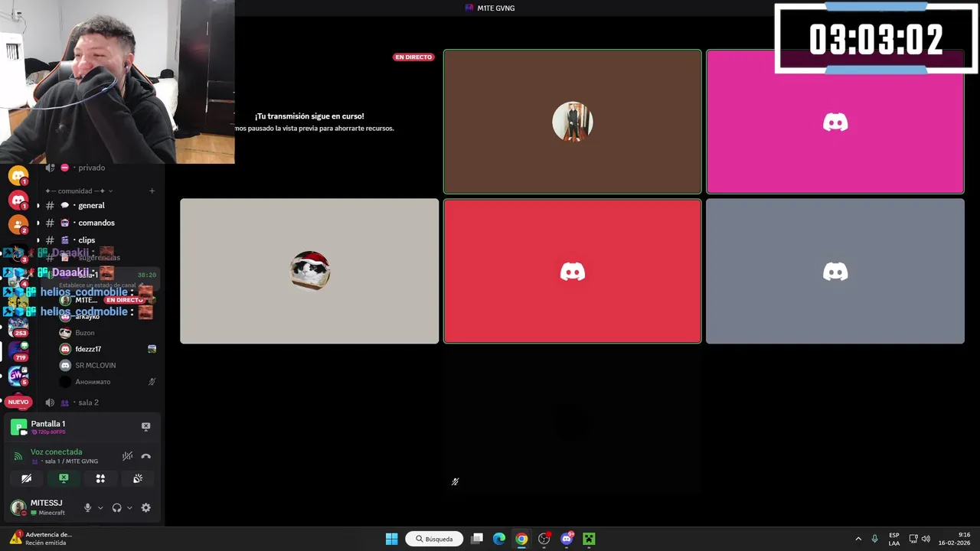
Task: Switch to Discord in the taskbar
Action: coord(567,539)
